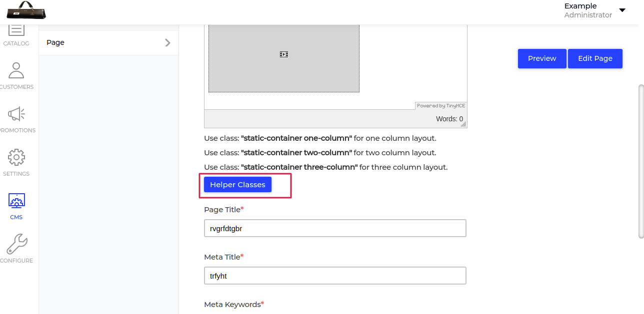Viewport: 644px width, 314px height.
Task: Focus the Meta Title input field
Action: [335, 276]
